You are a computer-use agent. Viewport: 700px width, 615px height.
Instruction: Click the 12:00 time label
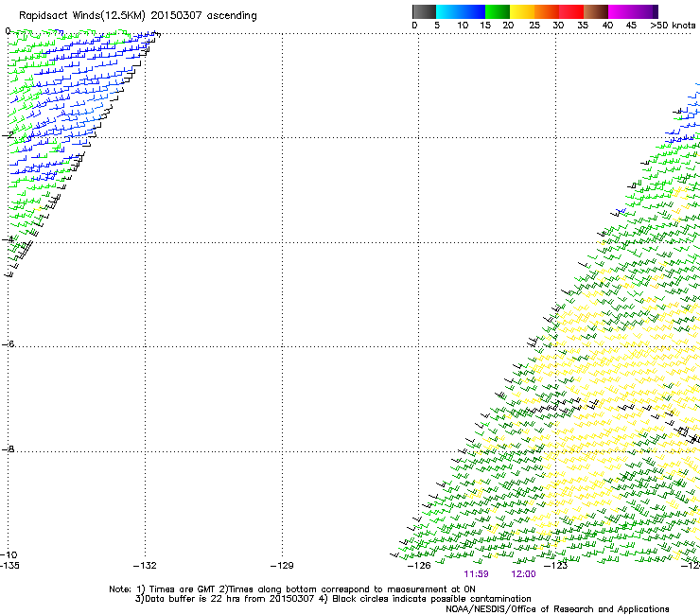pyautogui.click(x=523, y=574)
